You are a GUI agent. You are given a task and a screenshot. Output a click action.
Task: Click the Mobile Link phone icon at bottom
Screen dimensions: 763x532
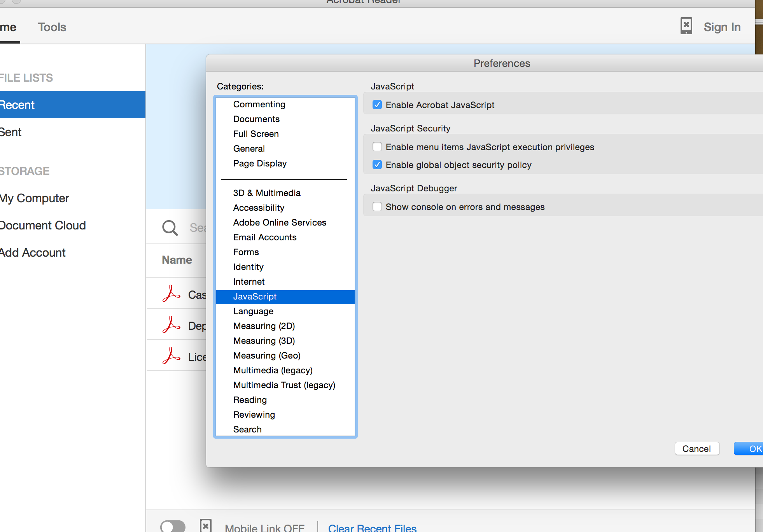click(x=206, y=526)
